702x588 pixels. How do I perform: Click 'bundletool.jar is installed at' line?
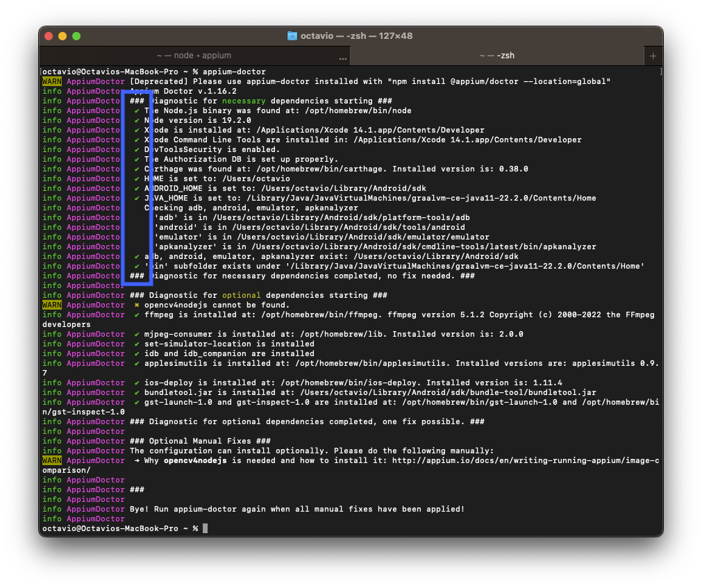click(370, 392)
